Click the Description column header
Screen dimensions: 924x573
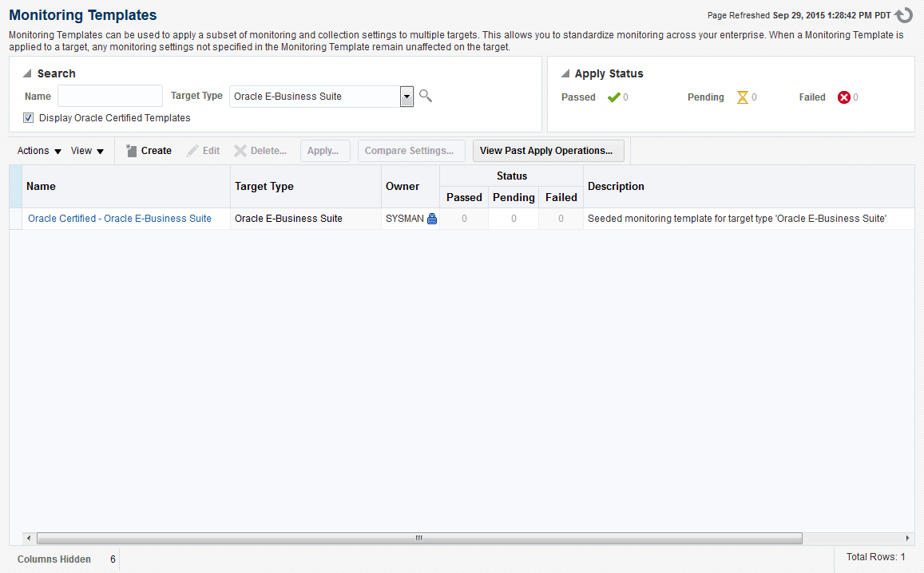[x=749, y=186]
